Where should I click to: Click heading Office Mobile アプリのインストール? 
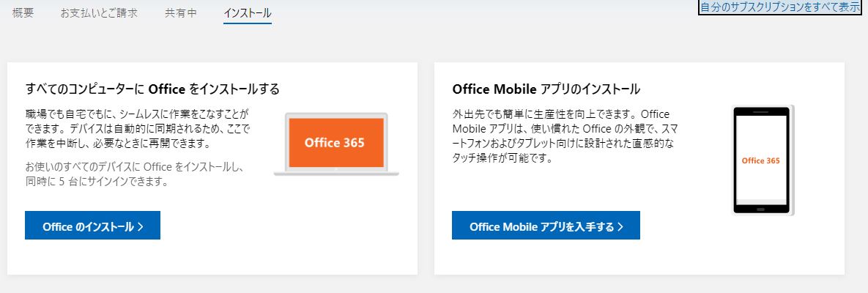[546, 89]
